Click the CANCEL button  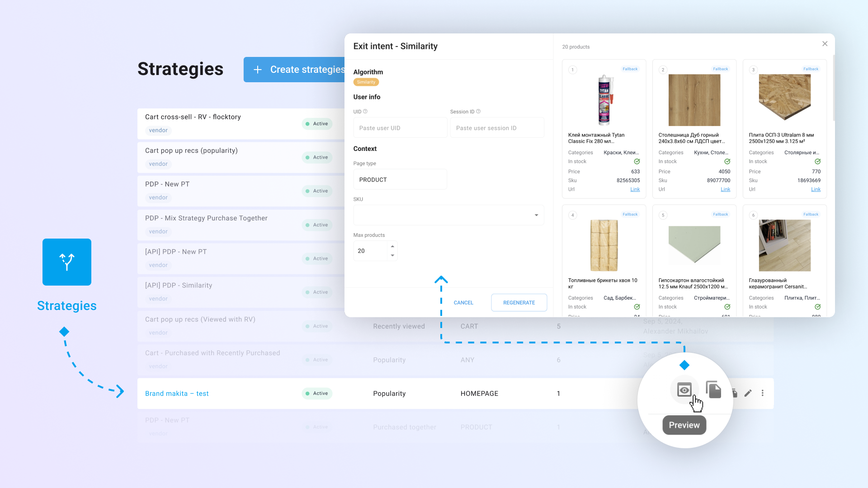click(x=463, y=303)
